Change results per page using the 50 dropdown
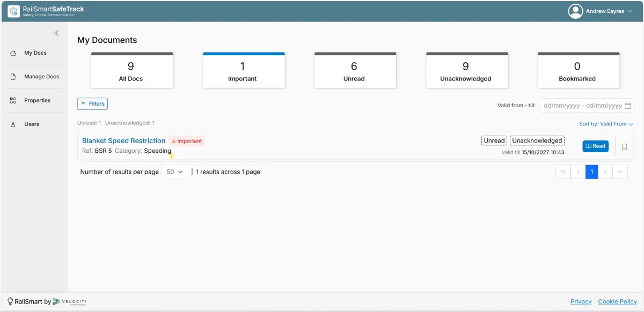Viewport: 644px width, 312px height. tap(174, 172)
